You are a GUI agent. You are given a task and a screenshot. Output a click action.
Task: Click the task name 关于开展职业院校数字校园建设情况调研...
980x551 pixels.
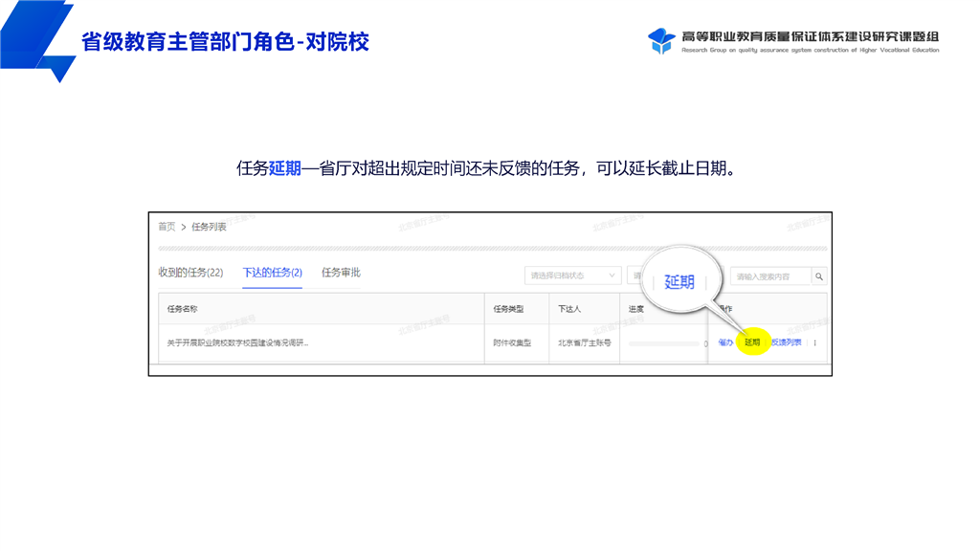(237, 343)
